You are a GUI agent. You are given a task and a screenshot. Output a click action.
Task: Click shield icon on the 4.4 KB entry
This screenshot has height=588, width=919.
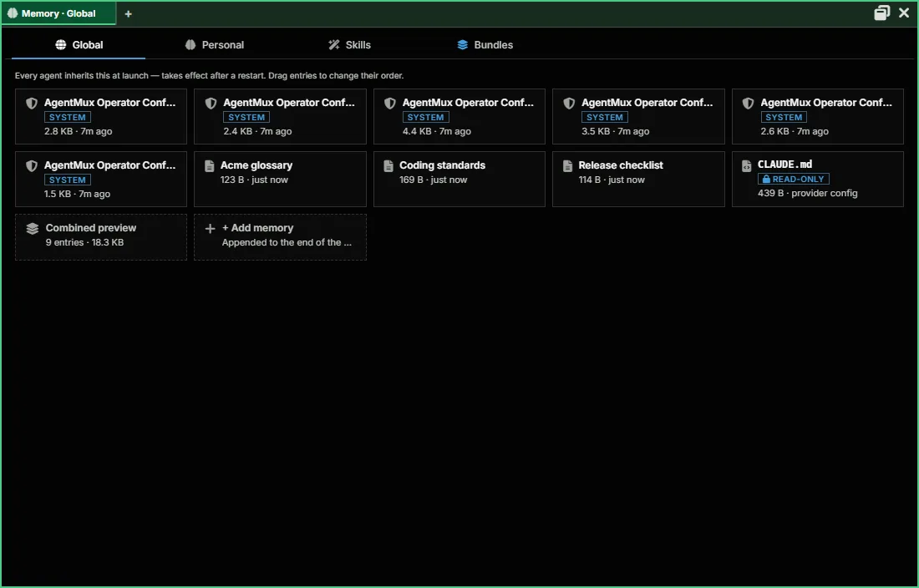[x=390, y=104]
